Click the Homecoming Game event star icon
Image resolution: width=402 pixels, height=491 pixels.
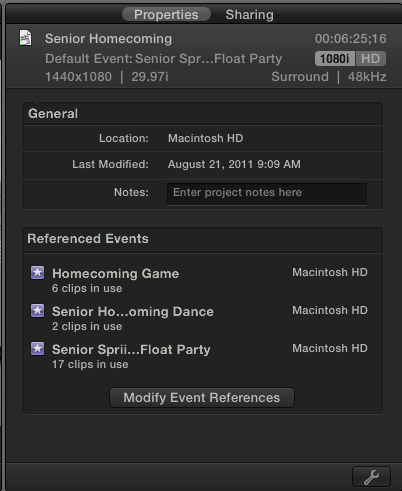37,273
